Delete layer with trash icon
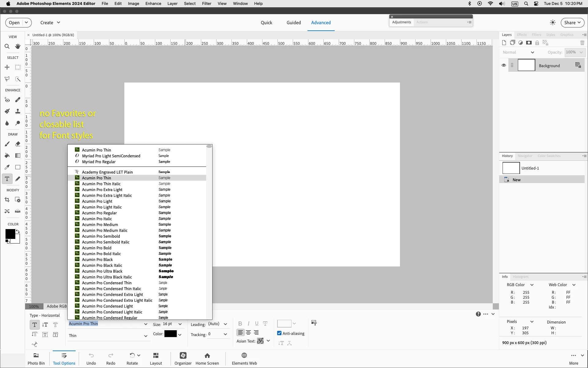 click(x=582, y=43)
